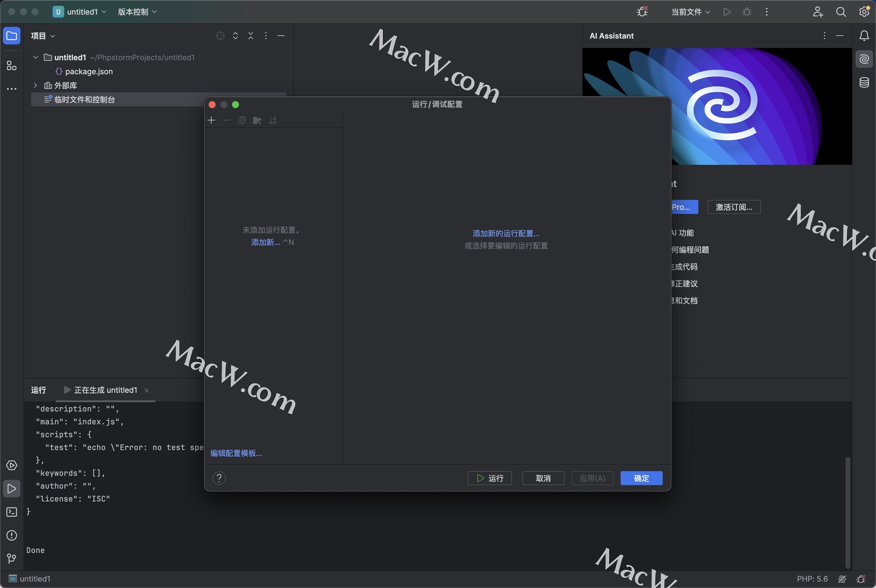Open IDE settings gear icon

click(x=864, y=12)
